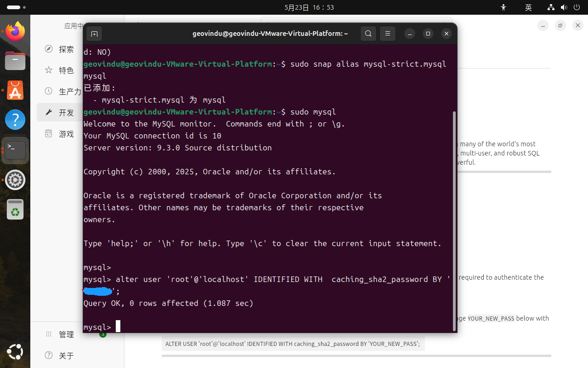Viewport: 588px width, 368px height.
Task: Open Help from the dock
Action: 15,120
